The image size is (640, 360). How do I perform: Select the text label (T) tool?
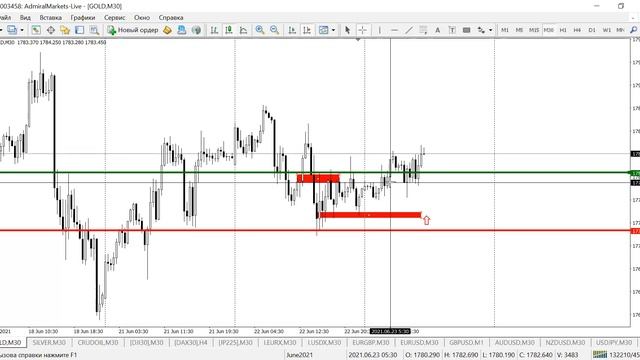pos(452,30)
